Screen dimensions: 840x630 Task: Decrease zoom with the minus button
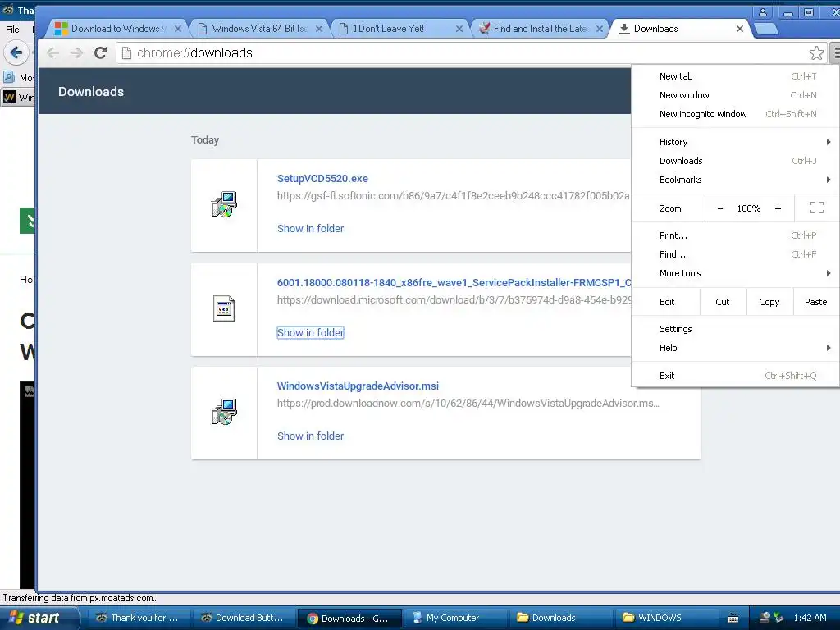720,208
